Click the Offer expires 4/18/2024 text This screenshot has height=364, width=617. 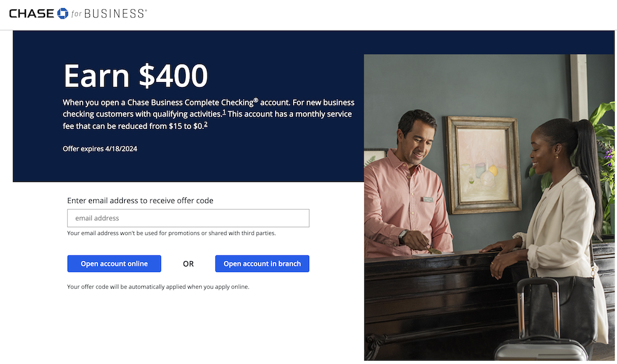click(99, 149)
